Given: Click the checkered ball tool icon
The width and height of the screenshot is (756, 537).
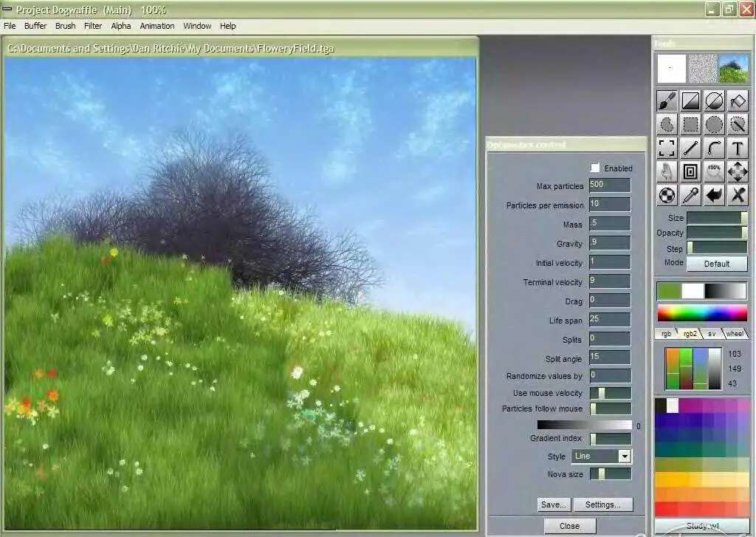Looking at the screenshot, I should tap(667, 196).
